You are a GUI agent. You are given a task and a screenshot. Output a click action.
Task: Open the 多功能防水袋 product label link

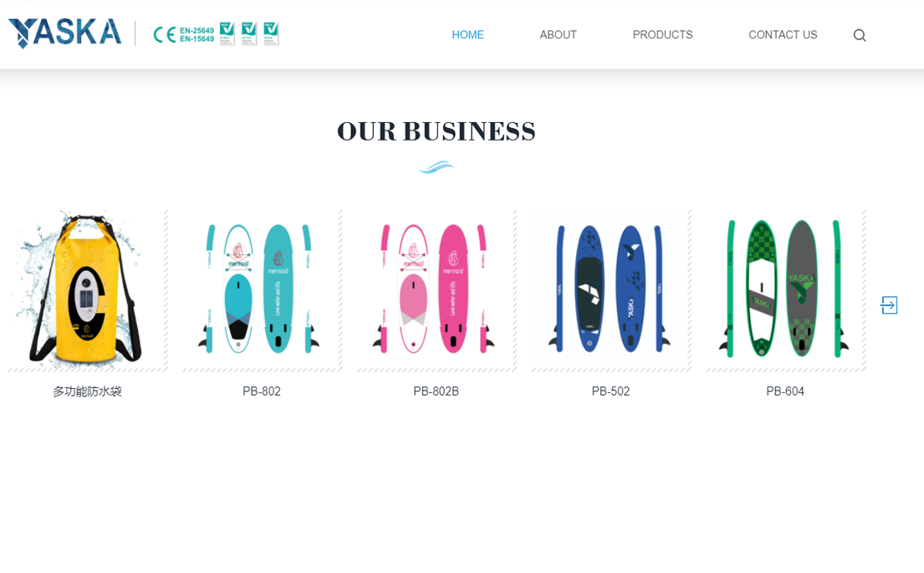(87, 391)
